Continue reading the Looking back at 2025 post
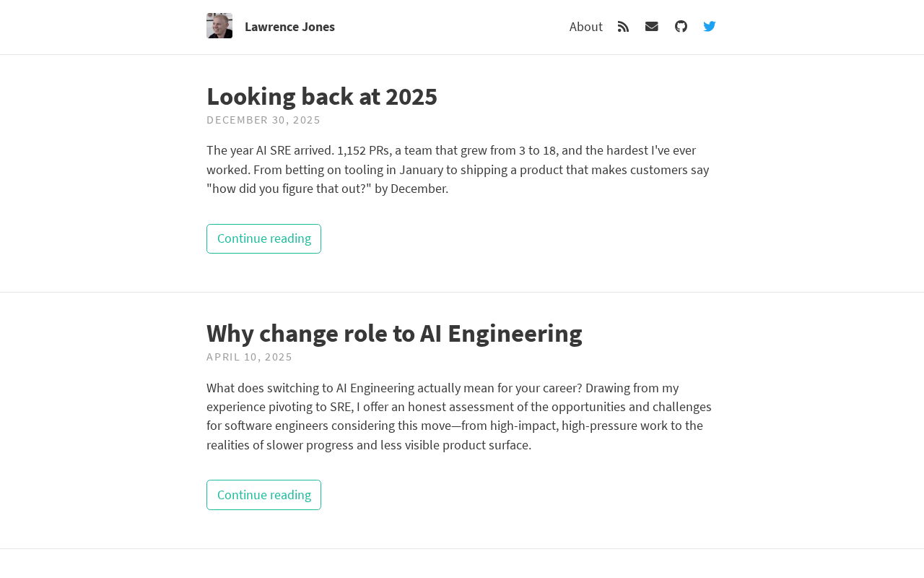Image resolution: width=924 pixels, height=578 pixels. point(263,238)
